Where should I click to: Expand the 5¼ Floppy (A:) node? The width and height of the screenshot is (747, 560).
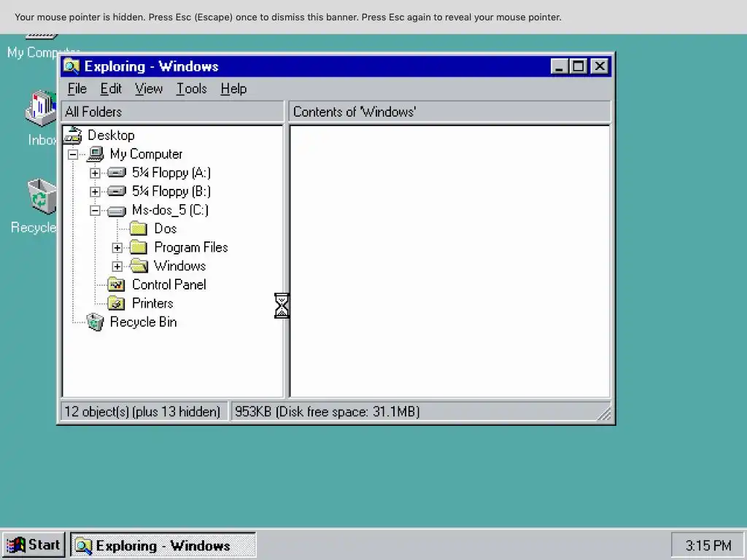click(x=95, y=173)
